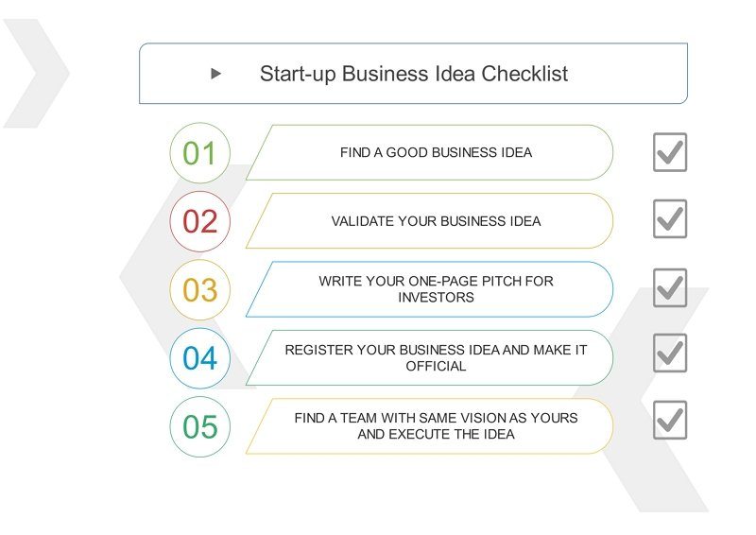Click the play triangle beside the title

[x=216, y=74]
